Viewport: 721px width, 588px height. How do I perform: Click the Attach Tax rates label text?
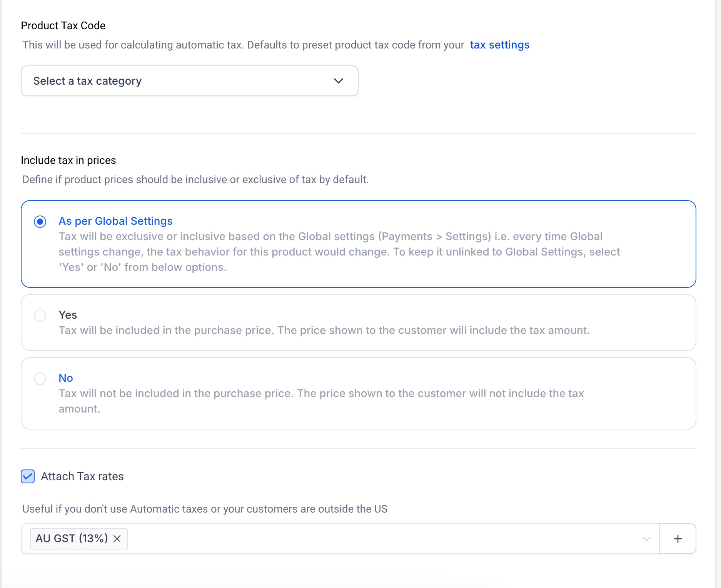[82, 476]
